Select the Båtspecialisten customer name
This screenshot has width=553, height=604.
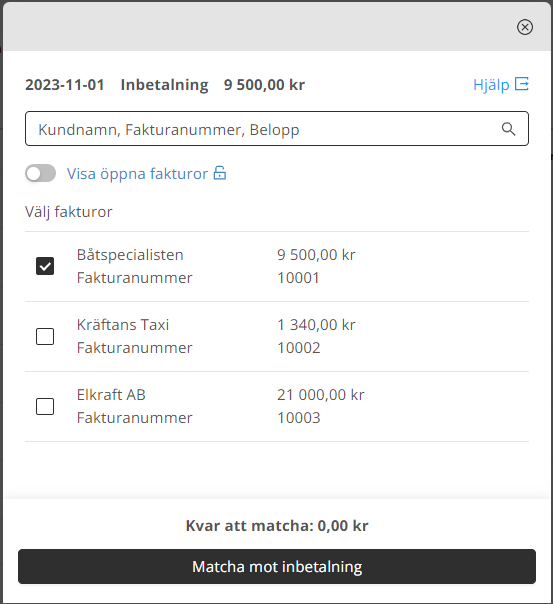click(130, 255)
